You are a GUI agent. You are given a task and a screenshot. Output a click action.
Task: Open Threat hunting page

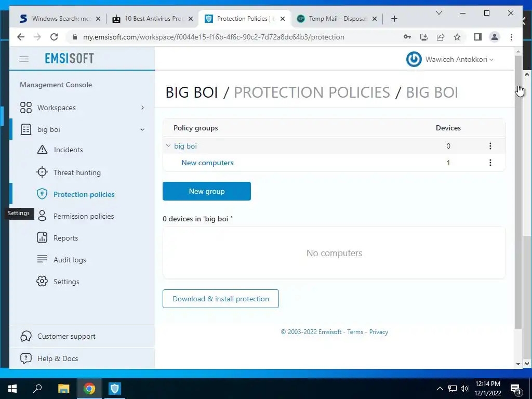pos(77,172)
